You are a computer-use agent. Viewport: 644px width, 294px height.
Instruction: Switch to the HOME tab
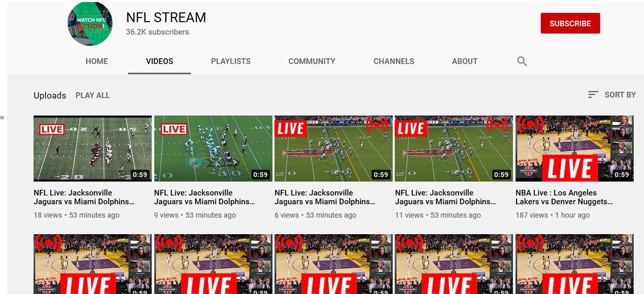click(97, 61)
